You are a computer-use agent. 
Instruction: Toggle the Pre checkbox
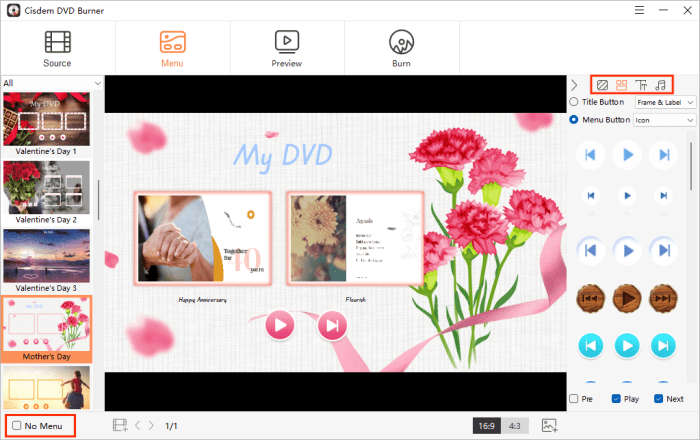click(573, 399)
